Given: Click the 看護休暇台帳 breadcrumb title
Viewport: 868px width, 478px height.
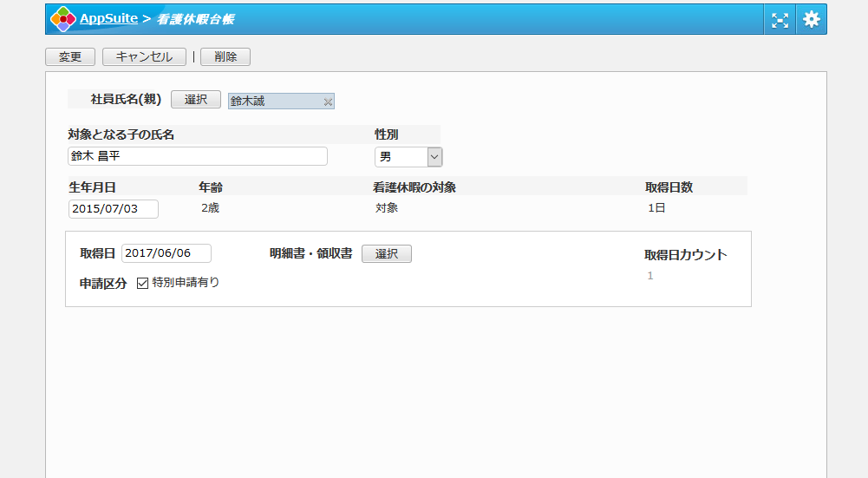Looking at the screenshot, I should tap(195, 19).
